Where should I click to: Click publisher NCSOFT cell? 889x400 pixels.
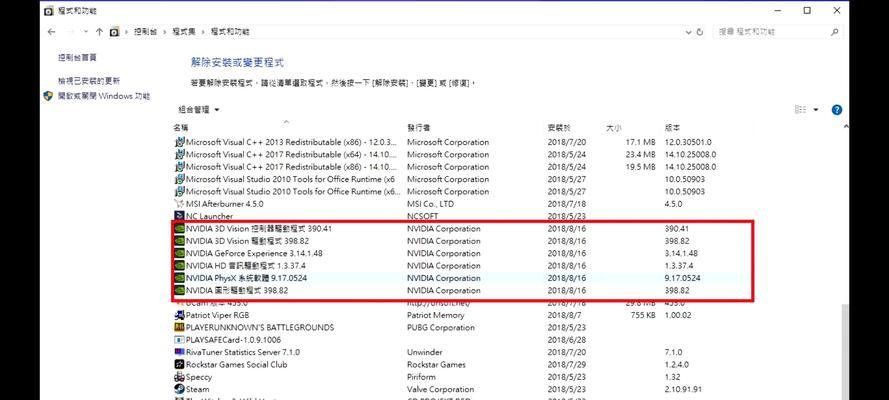point(424,216)
